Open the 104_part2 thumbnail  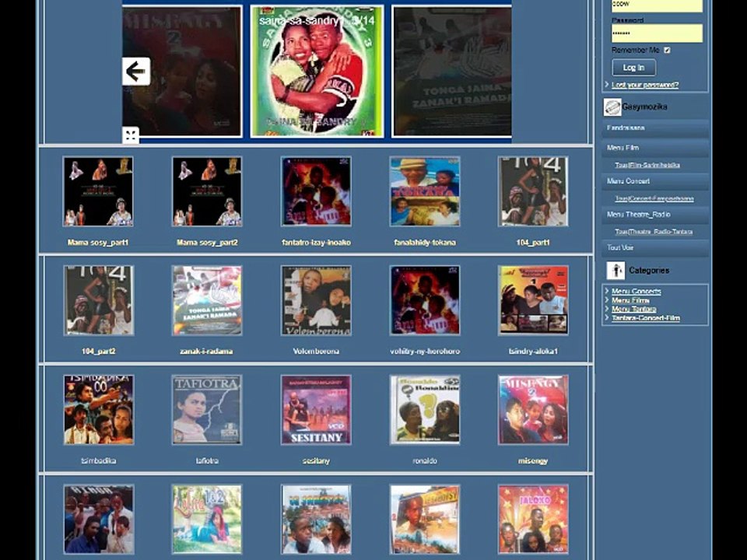coord(98,300)
